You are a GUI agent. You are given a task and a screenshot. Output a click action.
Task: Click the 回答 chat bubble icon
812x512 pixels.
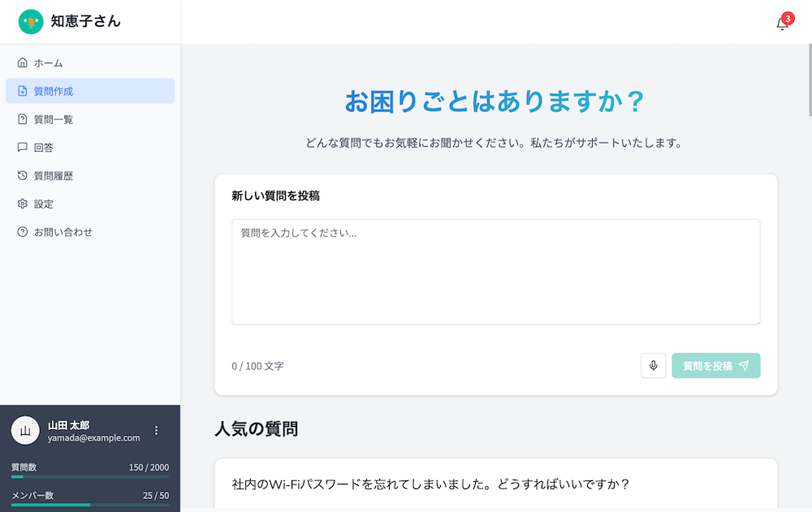[22, 148]
